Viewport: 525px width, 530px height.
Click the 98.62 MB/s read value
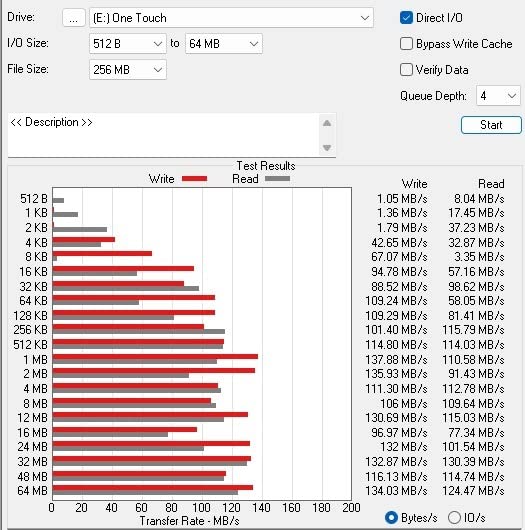tap(476, 287)
